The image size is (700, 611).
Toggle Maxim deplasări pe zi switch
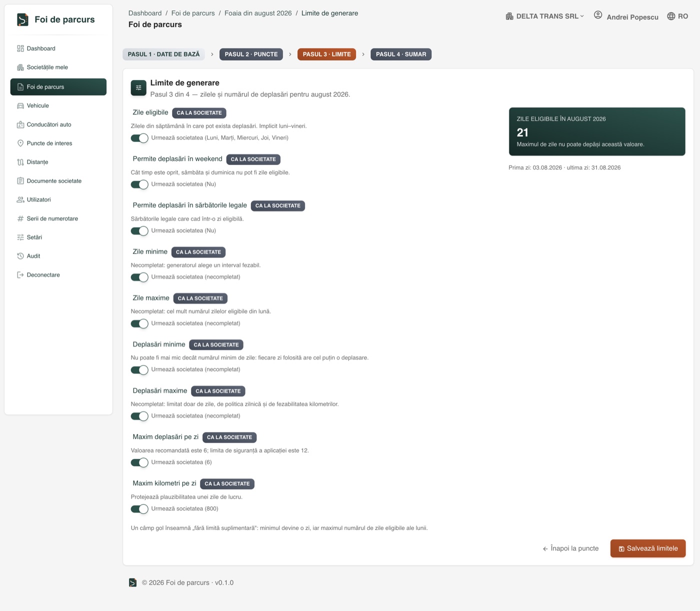click(139, 462)
